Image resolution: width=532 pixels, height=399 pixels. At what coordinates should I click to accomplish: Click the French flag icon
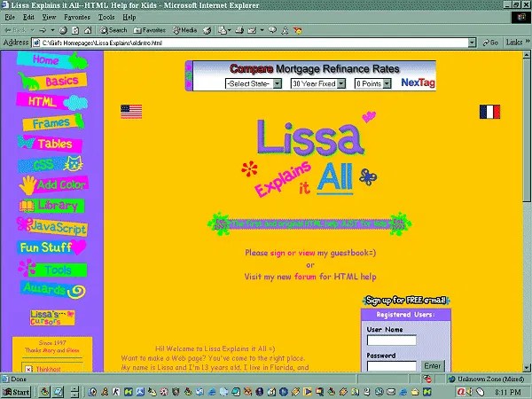pos(489,111)
